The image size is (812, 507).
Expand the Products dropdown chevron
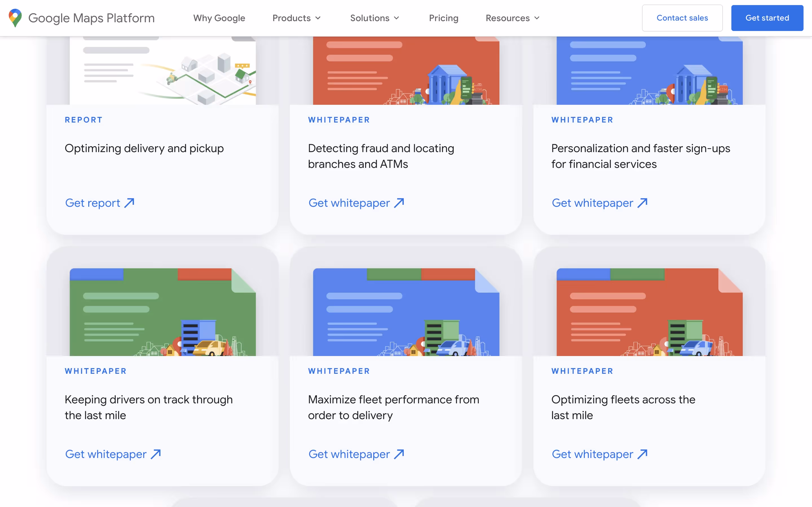pos(318,18)
